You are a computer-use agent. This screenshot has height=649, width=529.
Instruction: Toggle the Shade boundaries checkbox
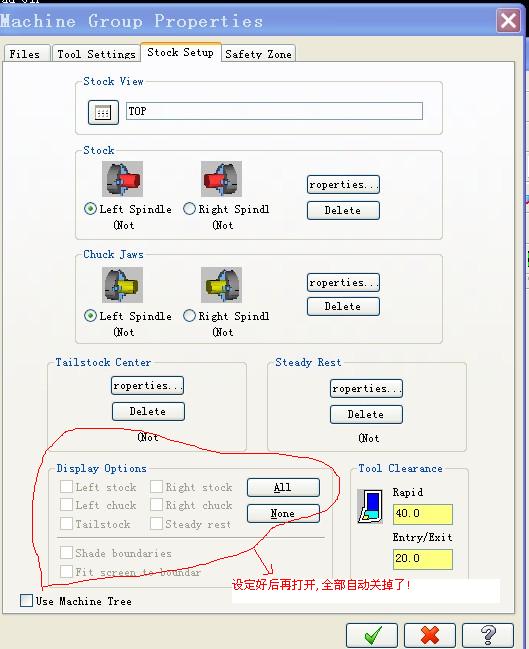pos(66,552)
